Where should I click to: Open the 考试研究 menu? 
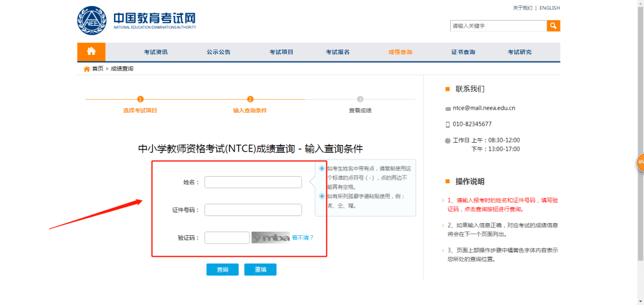click(x=519, y=52)
